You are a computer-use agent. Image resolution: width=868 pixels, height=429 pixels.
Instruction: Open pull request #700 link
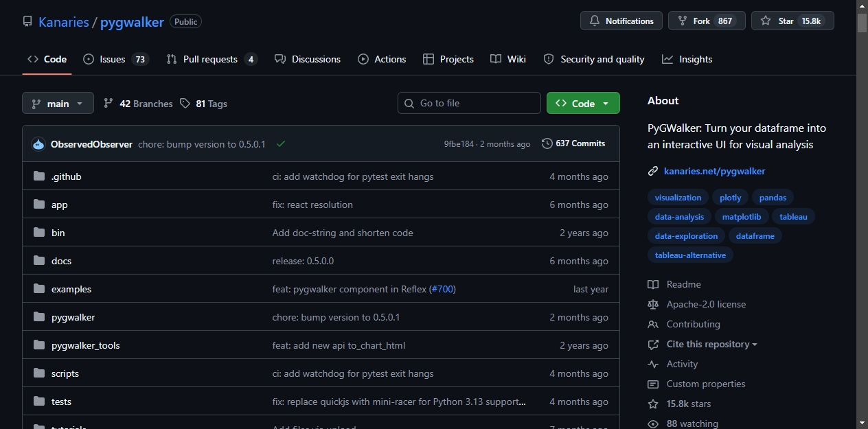(442, 289)
